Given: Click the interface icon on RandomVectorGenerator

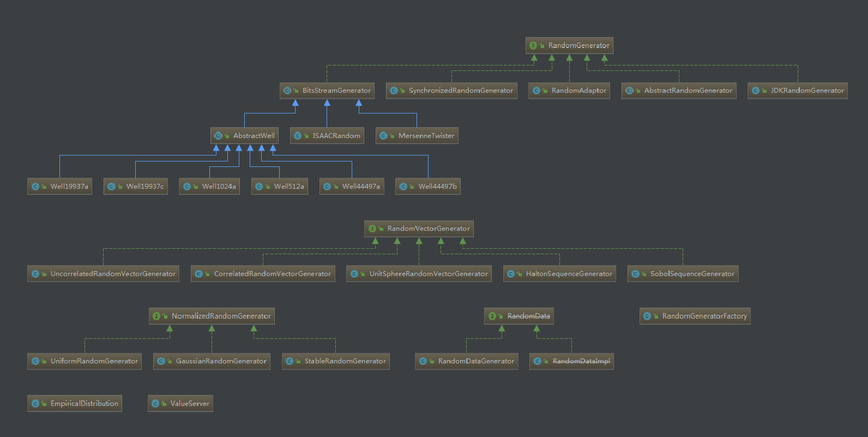Looking at the screenshot, I should coord(372,229).
